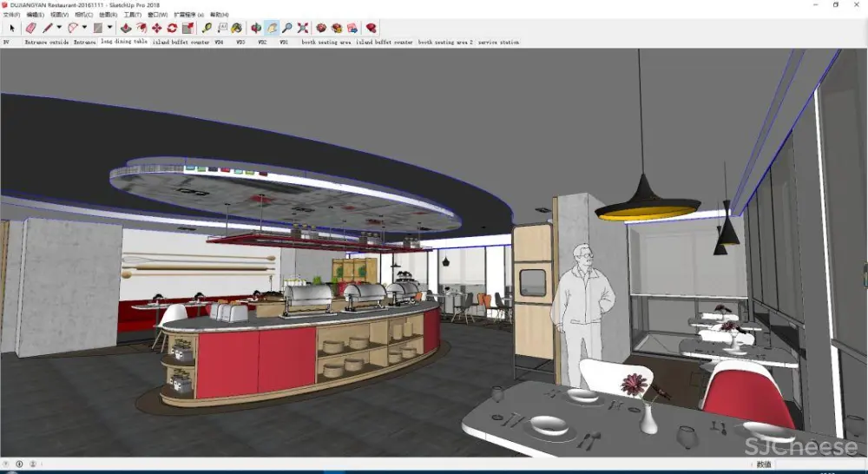
Task: Click the Zoom Extents icon
Action: click(x=303, y=29)
